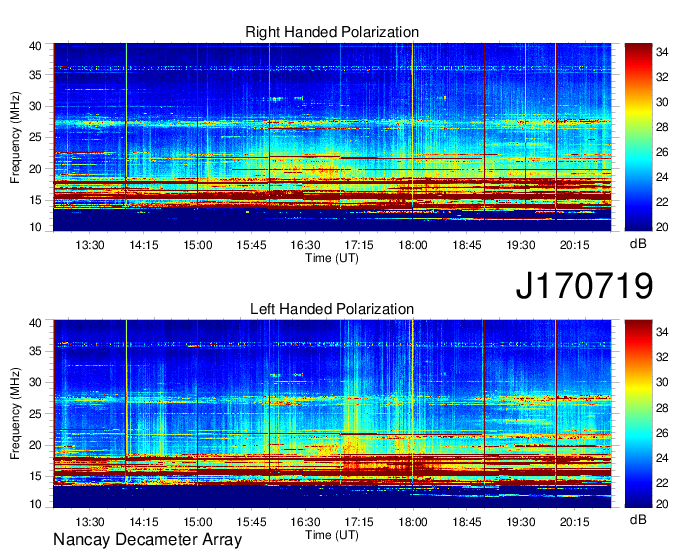The width and height of the screenshot is (680, 552).
Task: Click the top plot's '15:00' time tick
Action: (x=197, y=245)
